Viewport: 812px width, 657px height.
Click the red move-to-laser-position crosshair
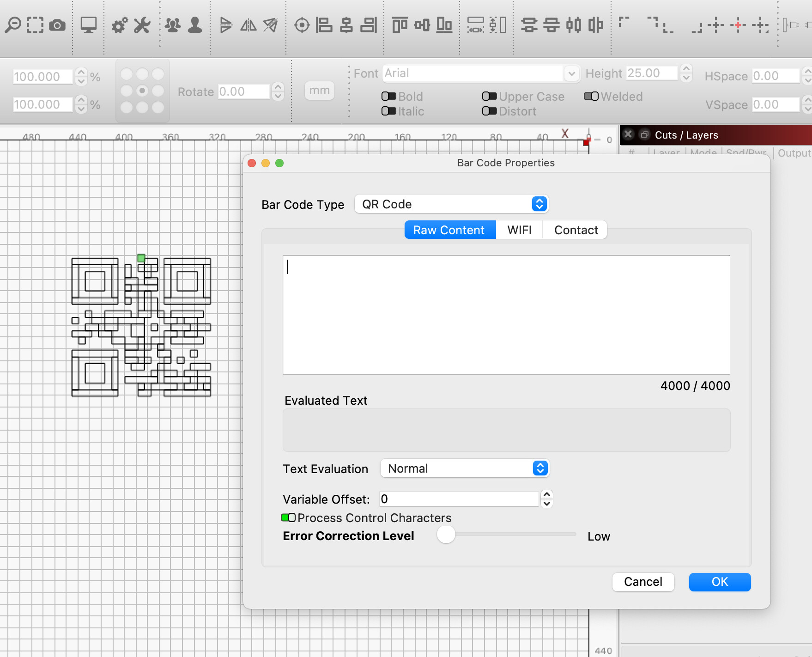tap(738, 25)
